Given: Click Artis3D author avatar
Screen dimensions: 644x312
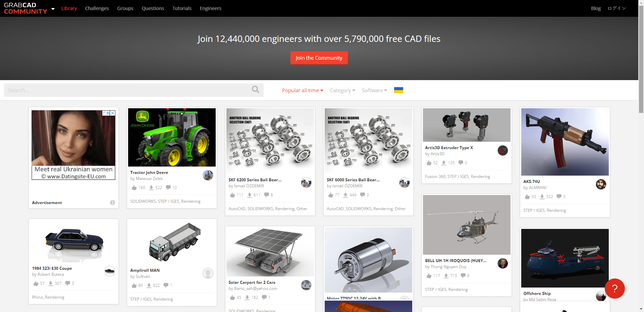Looking at the screenshot, I should coord(502,150).
